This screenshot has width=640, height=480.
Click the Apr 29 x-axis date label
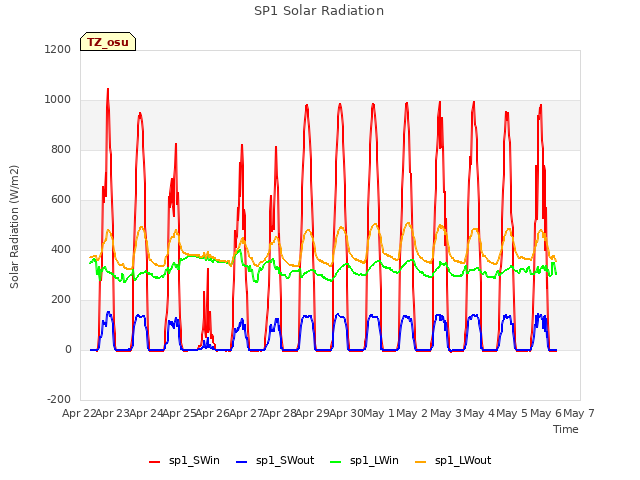click(312, 413)
